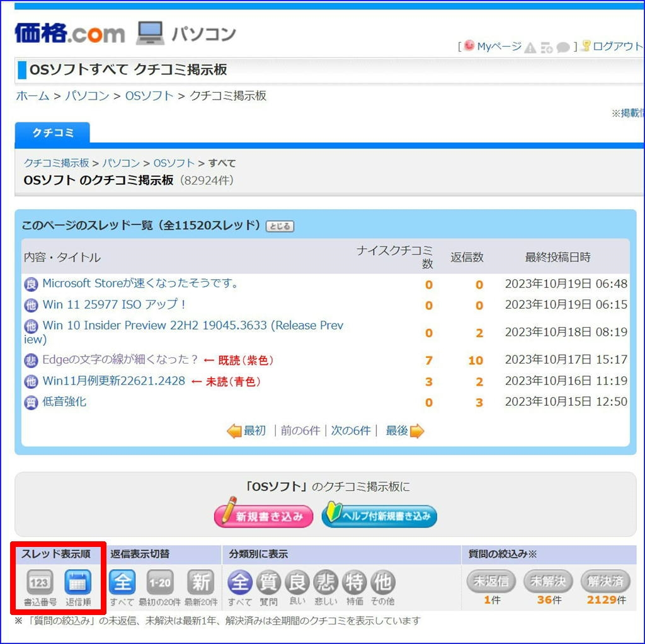Click the gray warning triangle icon

(x=530, y=48)
